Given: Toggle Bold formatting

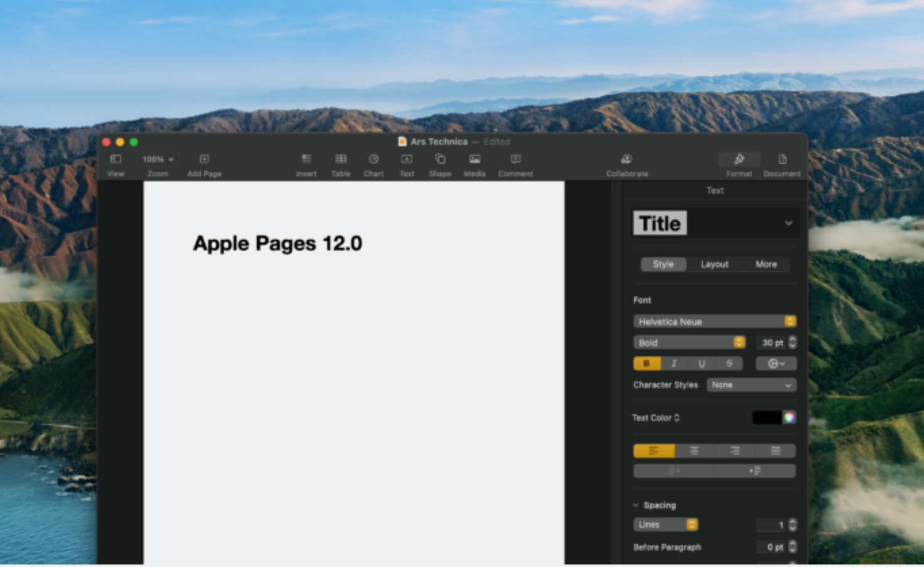Looking at the screenshot, I should pos(647,364).
